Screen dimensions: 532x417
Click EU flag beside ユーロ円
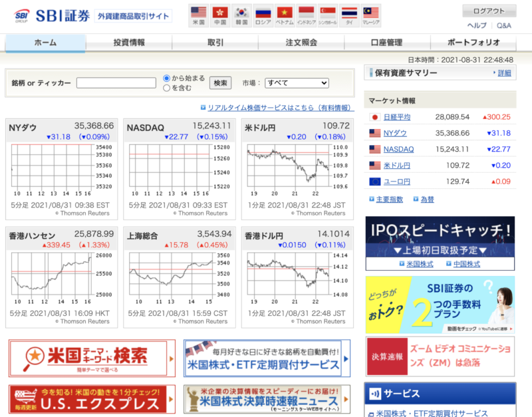(x=374, y=182)
